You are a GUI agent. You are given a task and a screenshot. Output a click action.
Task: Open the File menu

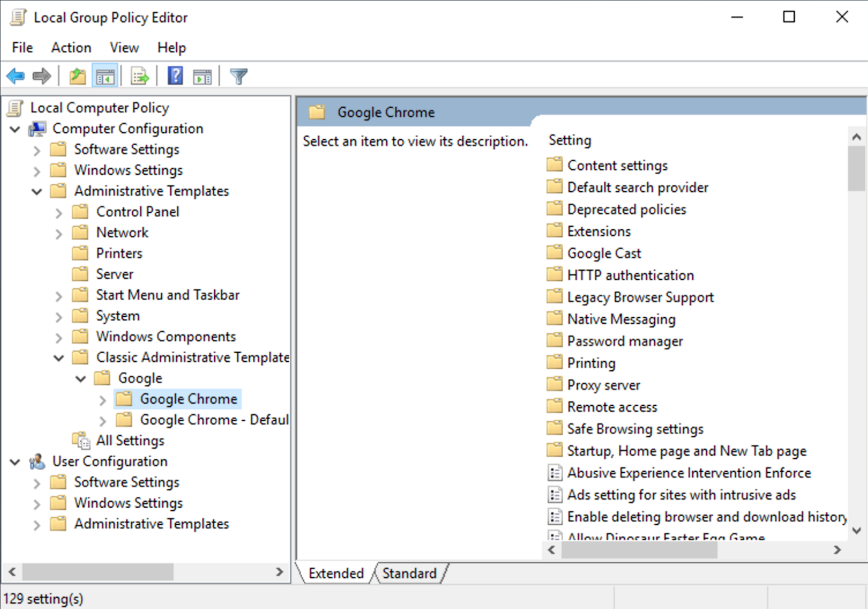pos(22,48)
